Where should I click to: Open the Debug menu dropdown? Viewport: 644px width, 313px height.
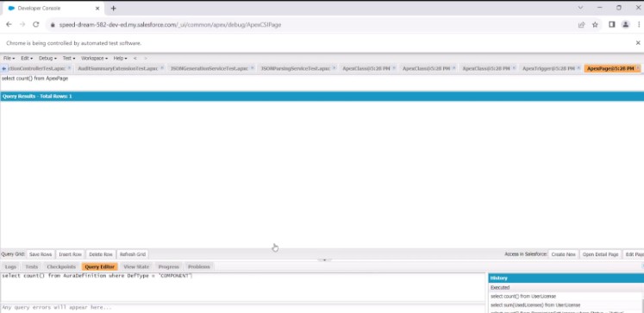(x=47, y=59)
